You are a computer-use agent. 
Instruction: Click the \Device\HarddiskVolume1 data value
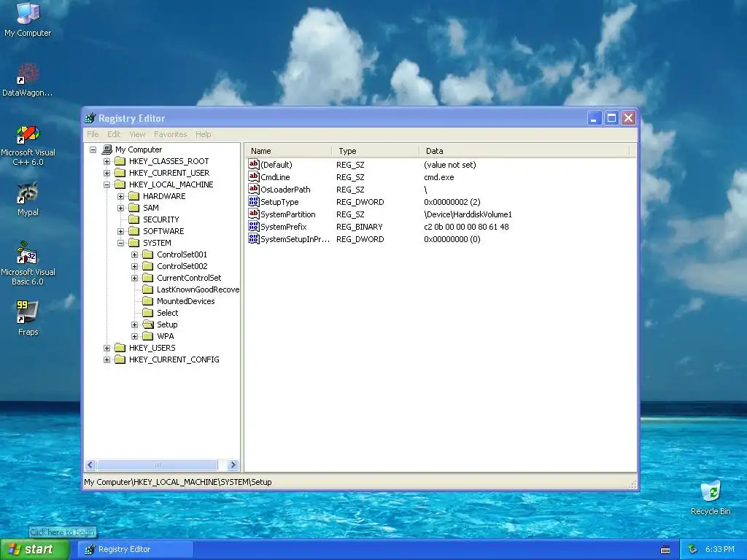468,214
